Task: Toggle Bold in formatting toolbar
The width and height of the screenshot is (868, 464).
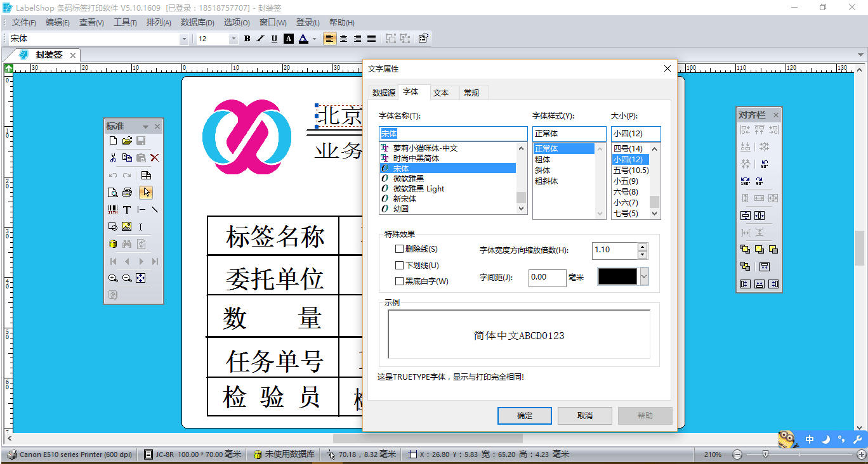Action: (x=247, y=39)
